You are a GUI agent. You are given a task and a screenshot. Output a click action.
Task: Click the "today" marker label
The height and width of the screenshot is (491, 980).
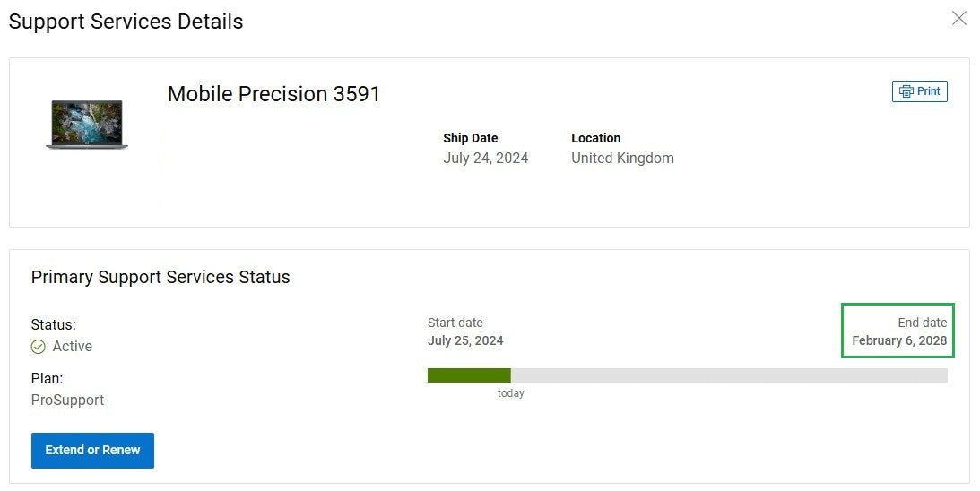coord(511,393)
